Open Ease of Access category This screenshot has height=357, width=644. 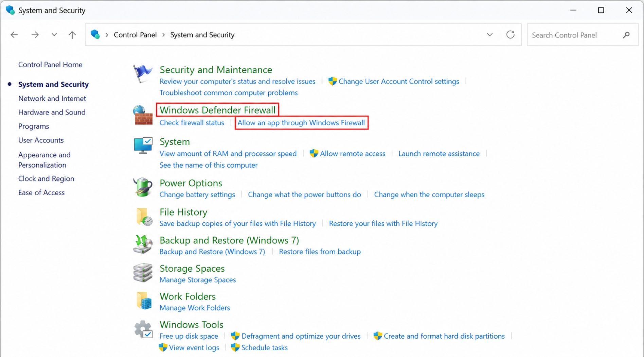pyautogui.click(x=41, y=192)
